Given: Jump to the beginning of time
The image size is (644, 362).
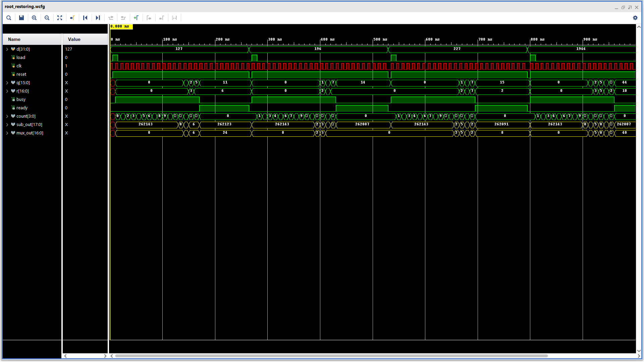Looking at the screenshot, I should [85, 18].
